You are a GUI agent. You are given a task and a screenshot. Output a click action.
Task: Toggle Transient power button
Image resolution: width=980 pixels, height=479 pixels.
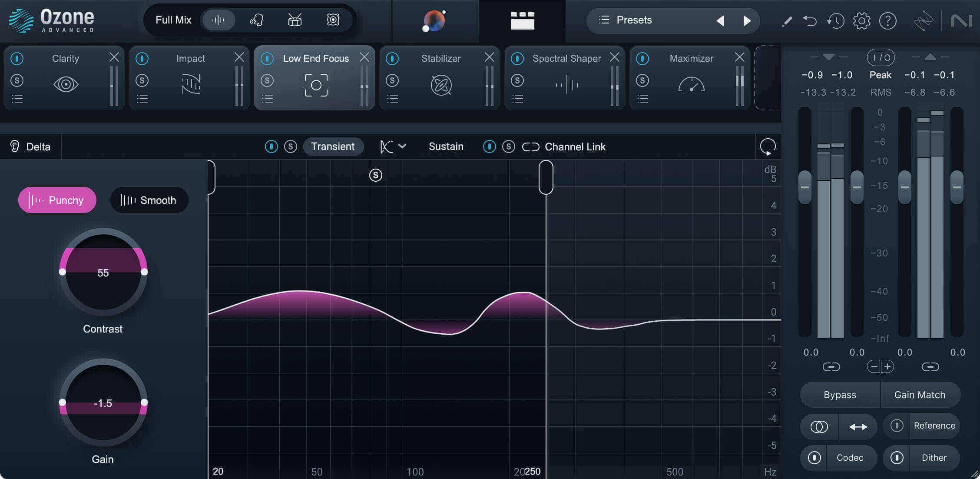pos(271,146)
